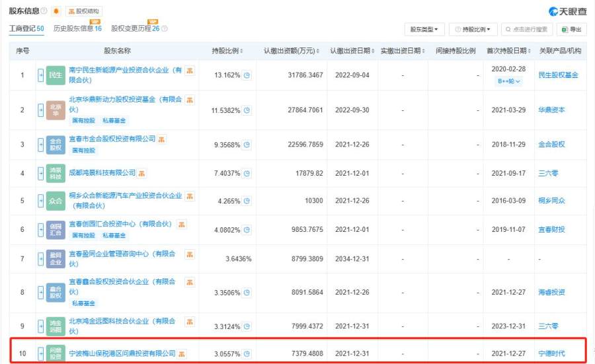Click the history clock icon beside 3.0557%

point(247,354)
